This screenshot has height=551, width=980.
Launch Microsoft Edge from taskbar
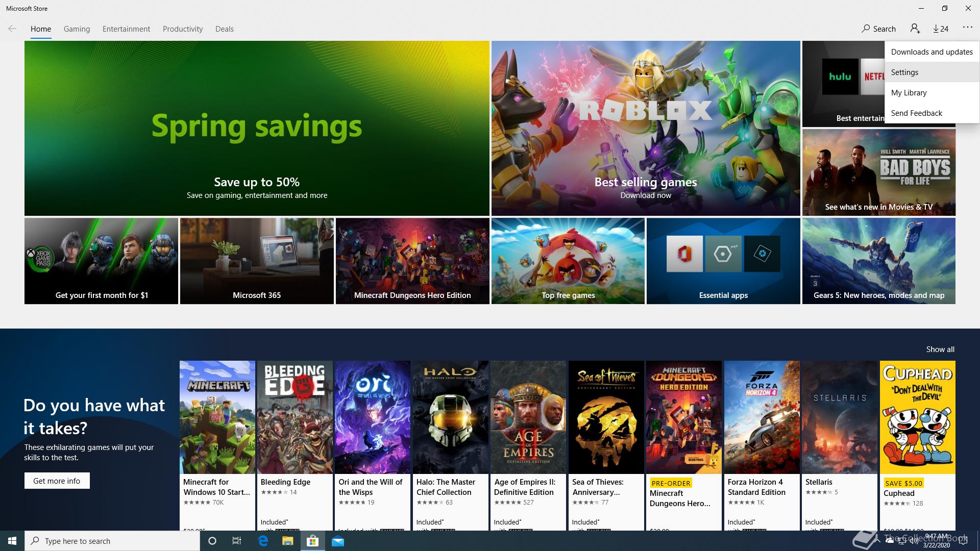coord(263,541)
